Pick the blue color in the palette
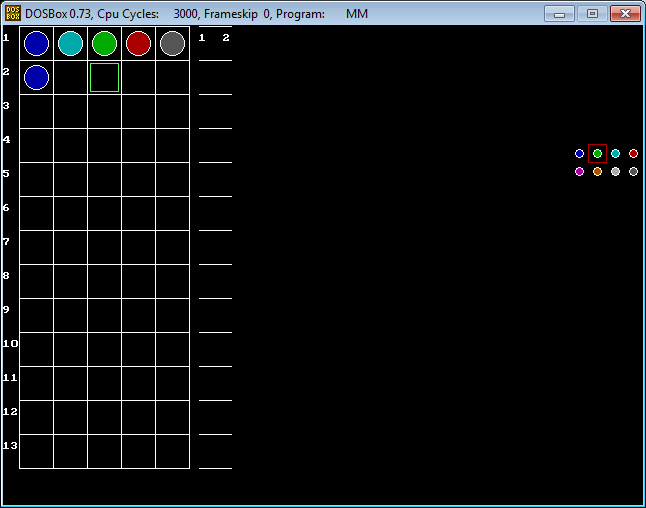This screenshot has height=508, width=646. pyautogui.click(x=579, y=154)
